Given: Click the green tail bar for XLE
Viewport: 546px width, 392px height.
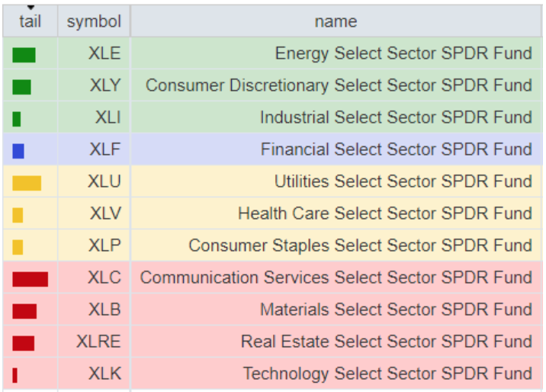Looking at the screenshot, I should [24, 55].
